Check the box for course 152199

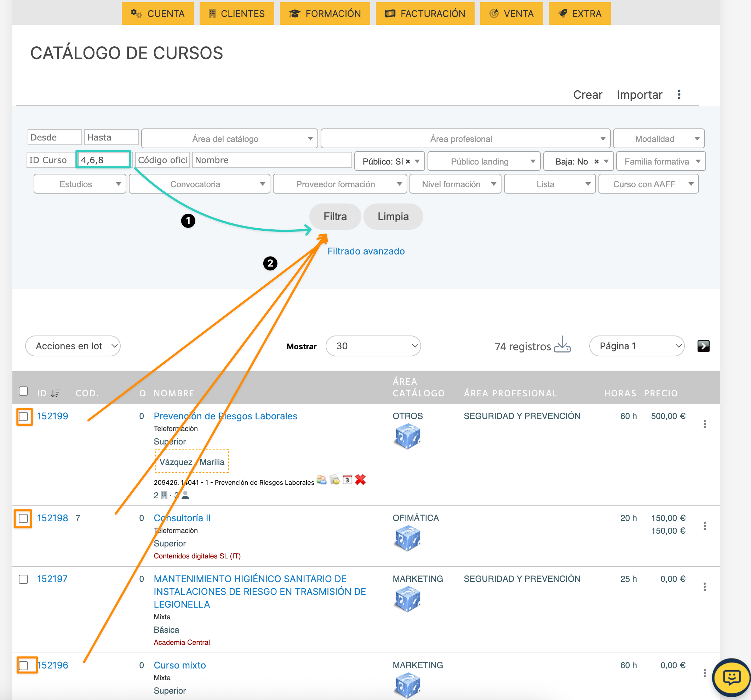tap(23, 416)
